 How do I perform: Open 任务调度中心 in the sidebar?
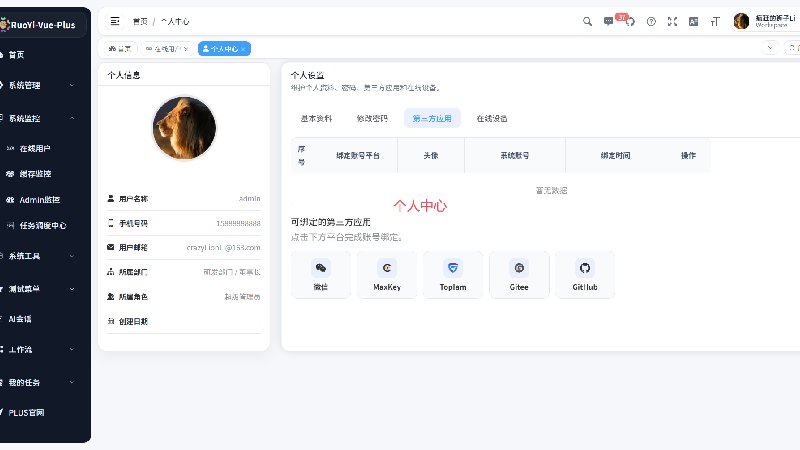[41, 225]
